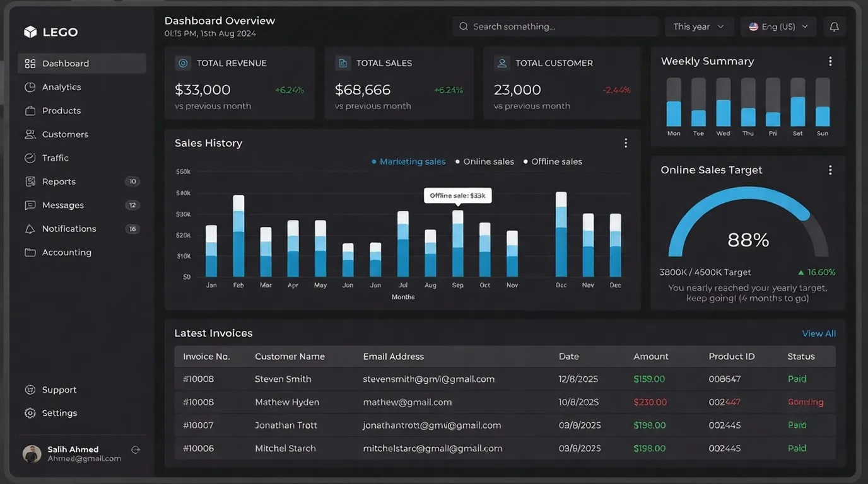Click the magnifier icon in search bar

[464, 26]
